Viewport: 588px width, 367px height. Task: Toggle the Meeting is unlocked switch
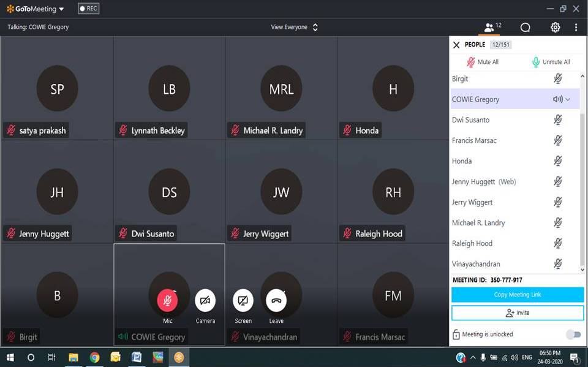click(573, 335)
